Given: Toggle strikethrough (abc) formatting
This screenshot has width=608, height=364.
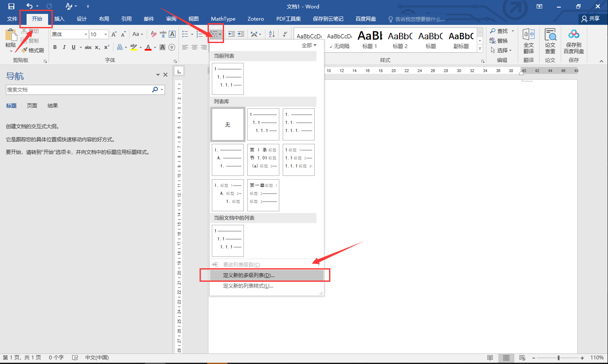Looking at the screenshot, I should point(88,47).
